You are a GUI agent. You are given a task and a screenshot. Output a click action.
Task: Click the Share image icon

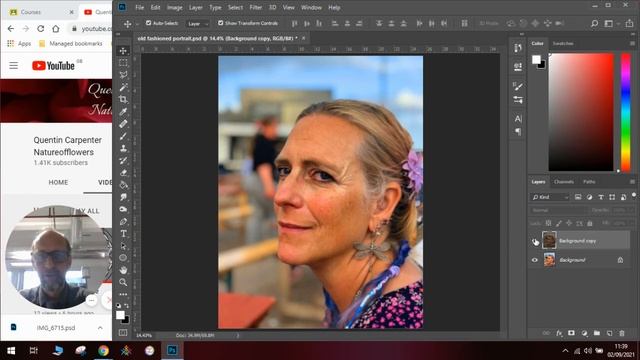(x=630, y=24)
